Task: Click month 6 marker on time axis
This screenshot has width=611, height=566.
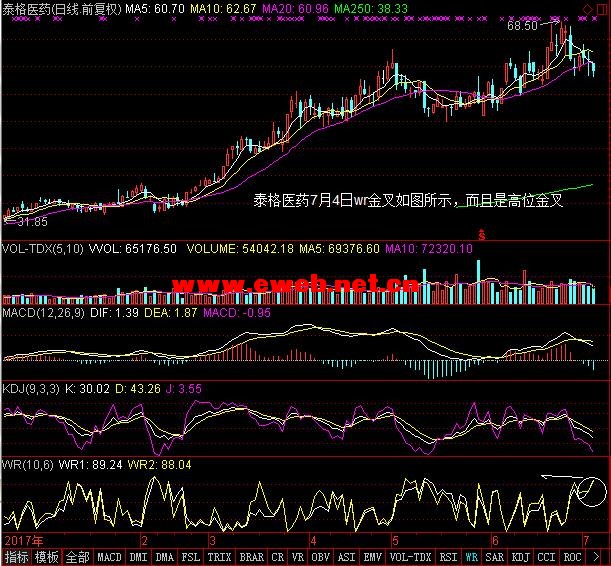Action: pos(495,541)
